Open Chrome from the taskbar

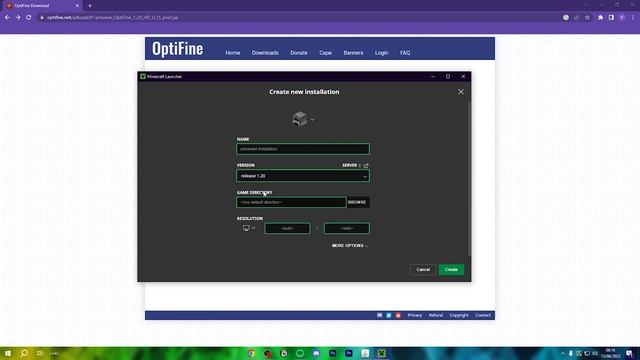click(x=251, y=353)
